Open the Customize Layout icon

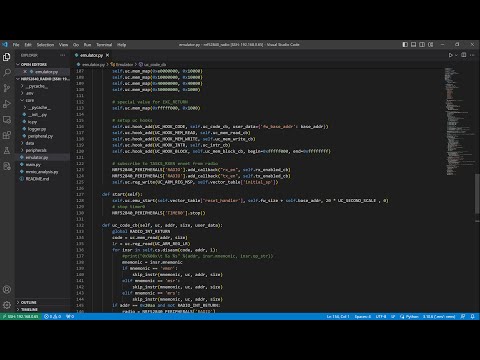pyautogui.click(x=431, y=44)
